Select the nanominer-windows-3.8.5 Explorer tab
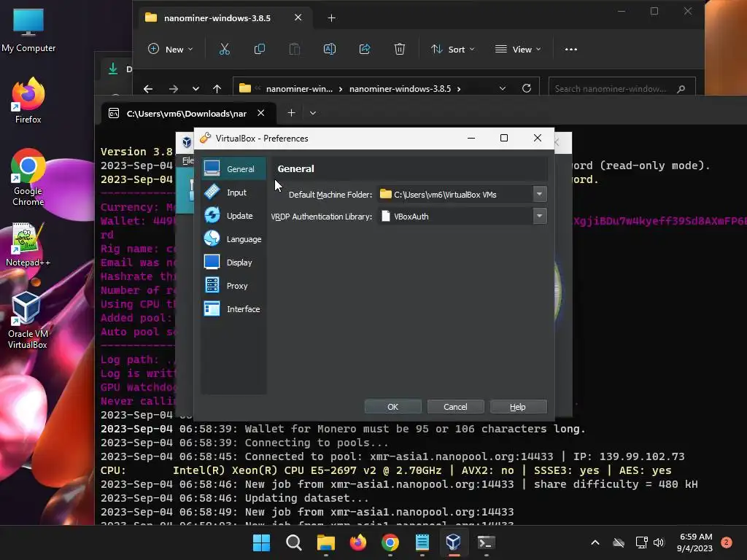 pyautogui.click(x=224, y=17)
